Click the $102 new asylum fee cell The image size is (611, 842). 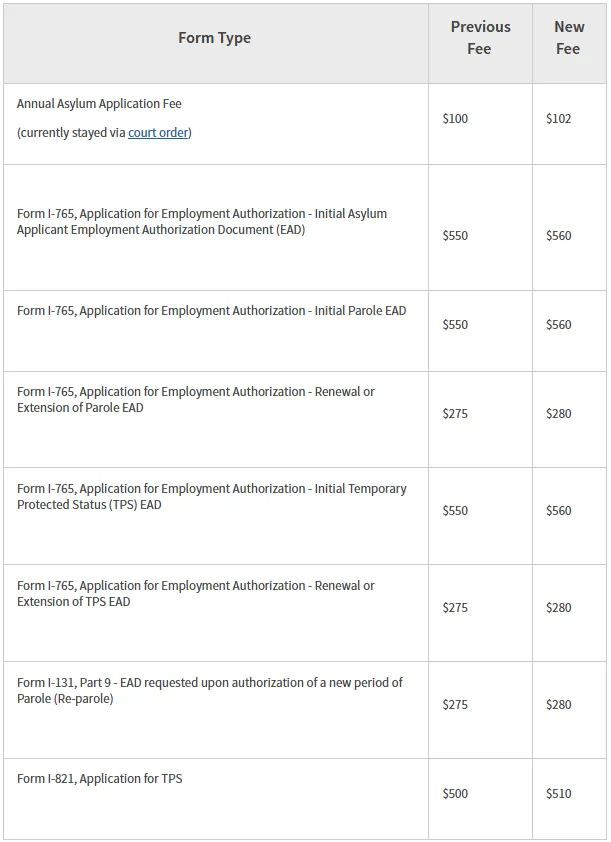(x=559, y=119)
